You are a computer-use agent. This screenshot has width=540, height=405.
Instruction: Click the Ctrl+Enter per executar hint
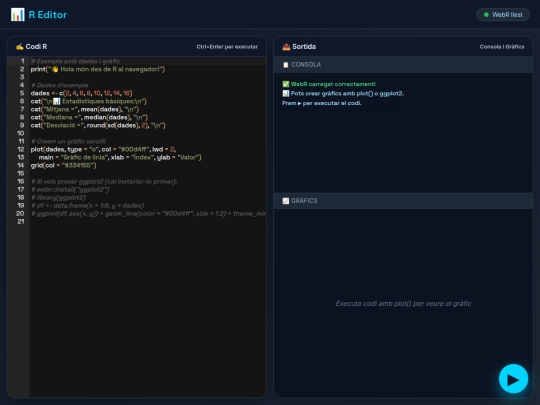(x=227, y=47)
